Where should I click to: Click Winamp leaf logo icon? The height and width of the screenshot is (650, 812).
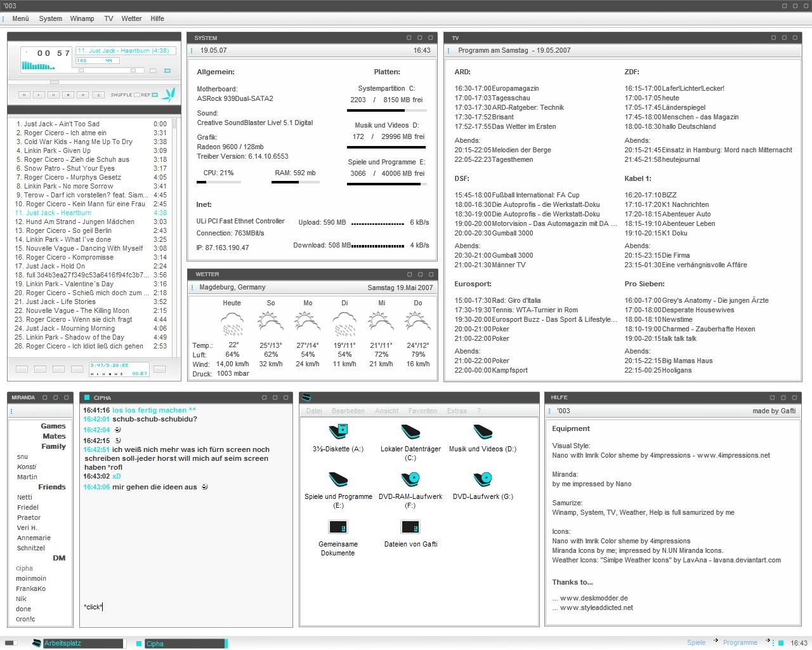[169, 94]
